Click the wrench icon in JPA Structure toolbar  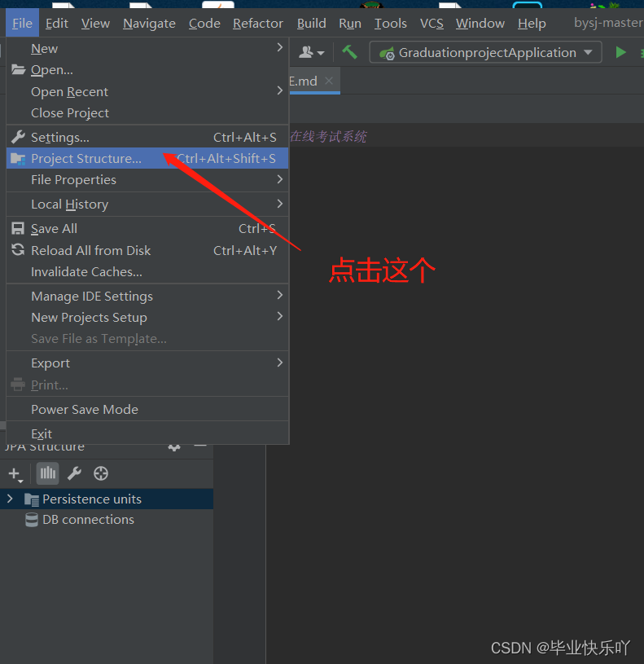(x=74, y=473)
